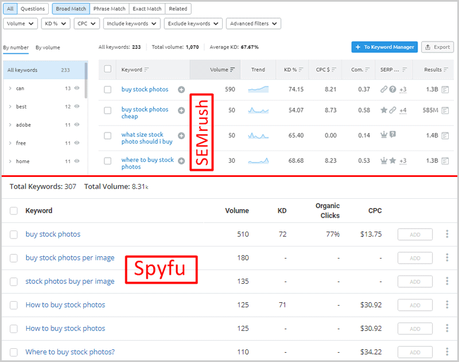This screenshot has width=459, height=362.
Task: Open Spyfu 'buy stock photos per image' link
Action: [x=70, y=258]
